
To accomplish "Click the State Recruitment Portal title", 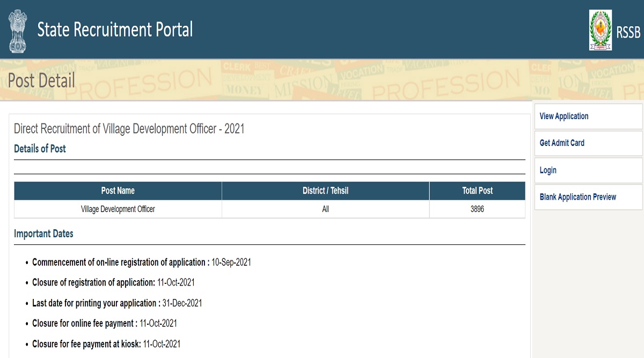I will (115, 30).
